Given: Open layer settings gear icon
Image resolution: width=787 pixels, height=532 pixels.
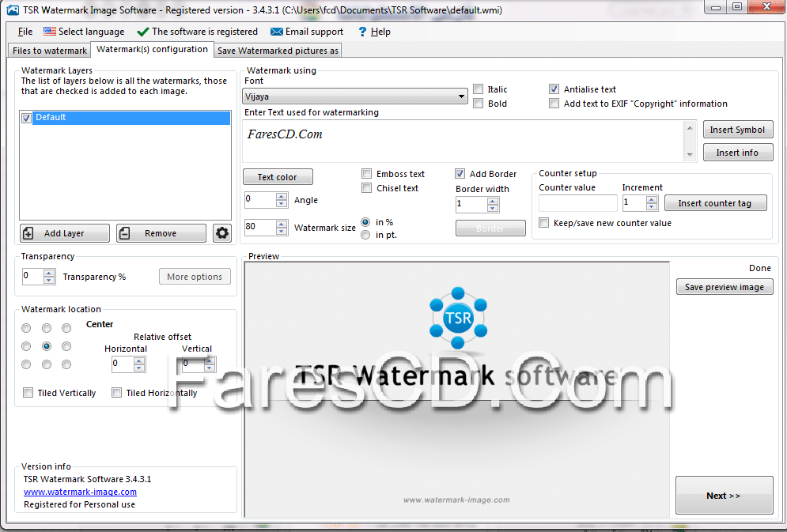Looking at the screenshot, I should tap(221, 233).
